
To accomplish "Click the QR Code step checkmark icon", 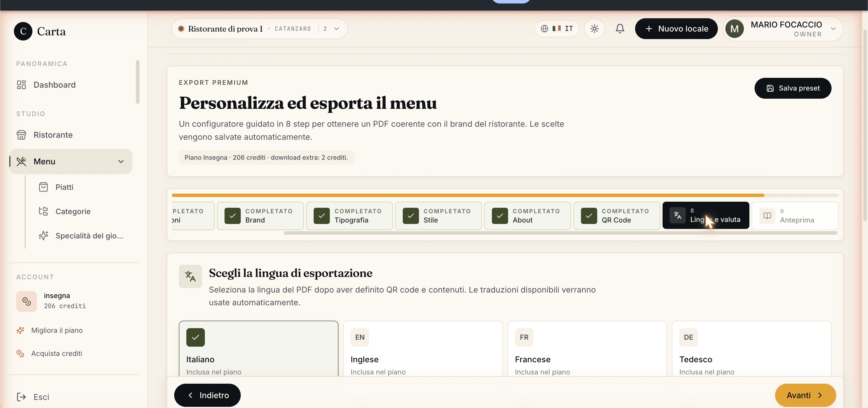I will (x=589, y=216).
